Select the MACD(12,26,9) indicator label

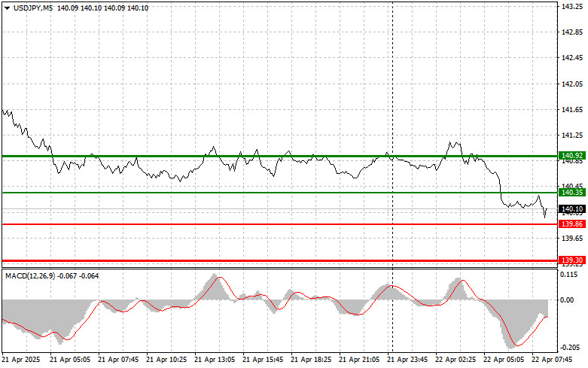pyautogui.click(x=30, y=276)
